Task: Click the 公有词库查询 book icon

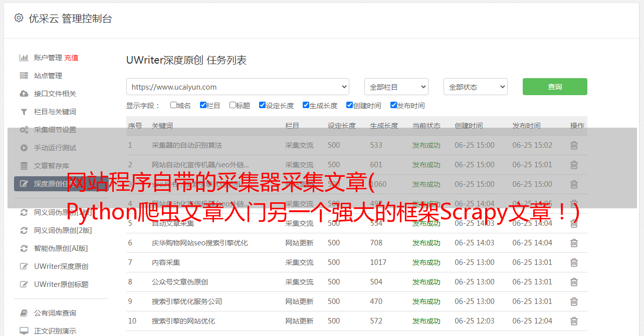Action: [24, 313]
